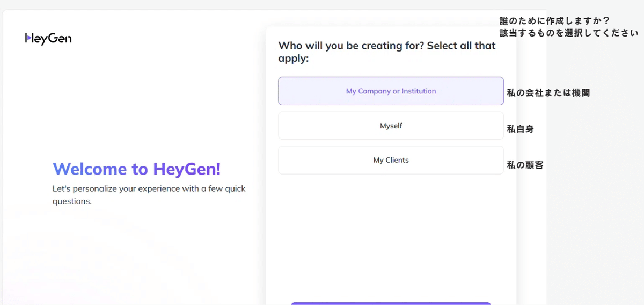
Task: Click the word 'questions.' below the welcome heading
Action: pyautogui.click(x=72, y=202)
